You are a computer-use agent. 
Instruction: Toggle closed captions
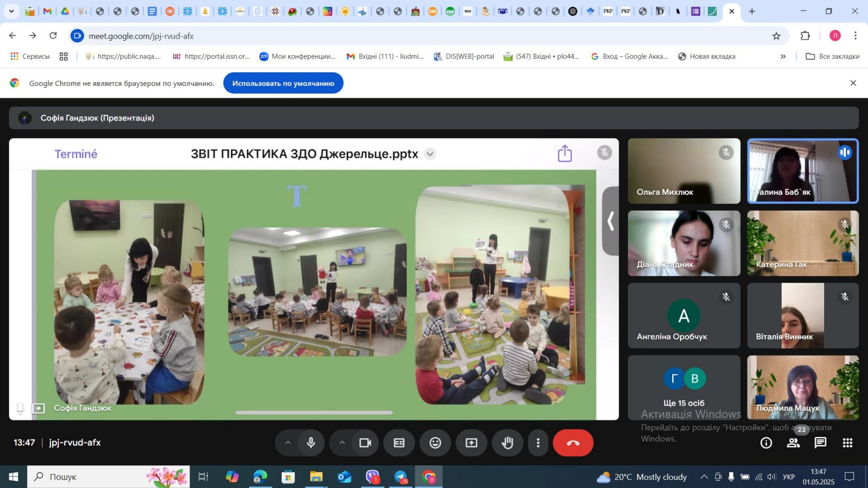point(399,443)
